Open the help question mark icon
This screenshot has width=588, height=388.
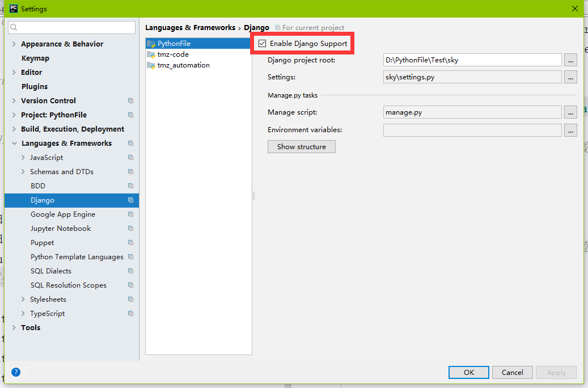pyautogui.click(x=16, y=372)
